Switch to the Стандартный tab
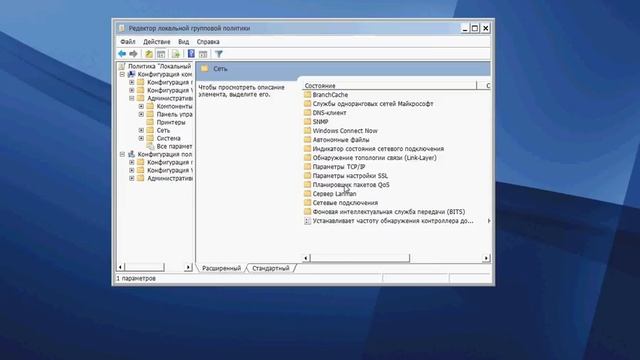Screen dimensions: 640x360 (271, 268)
